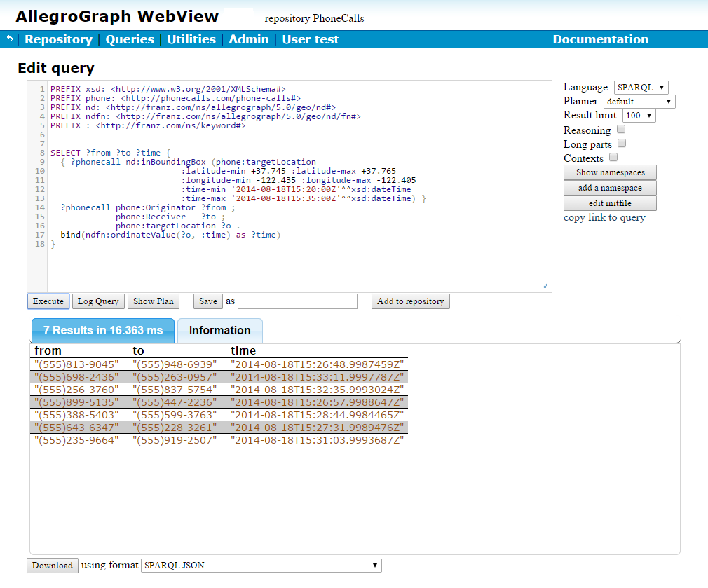The width and height of the screenshot is (708, 588).
Task: Open the Utilities menu
Action: [191, 39]
